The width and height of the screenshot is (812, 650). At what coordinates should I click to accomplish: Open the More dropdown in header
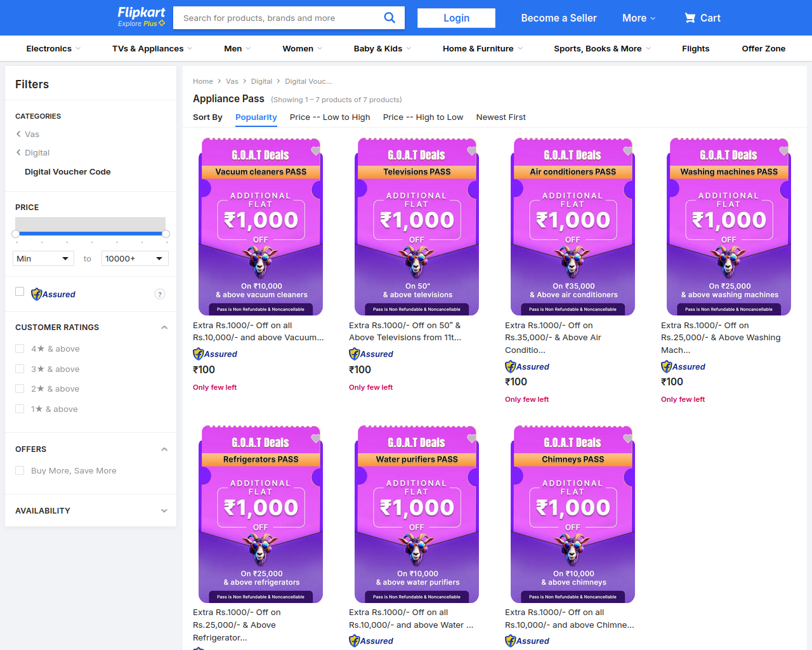click(639, 18)
